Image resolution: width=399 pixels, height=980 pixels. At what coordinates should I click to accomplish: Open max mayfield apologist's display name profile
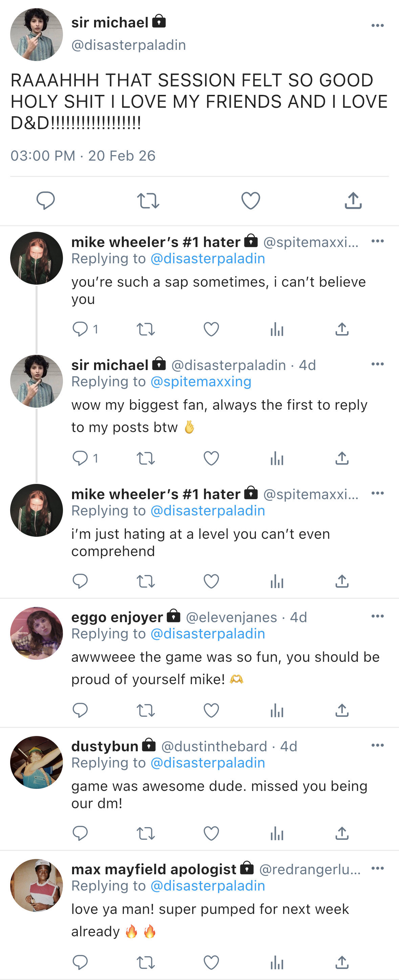coord(154,869)
